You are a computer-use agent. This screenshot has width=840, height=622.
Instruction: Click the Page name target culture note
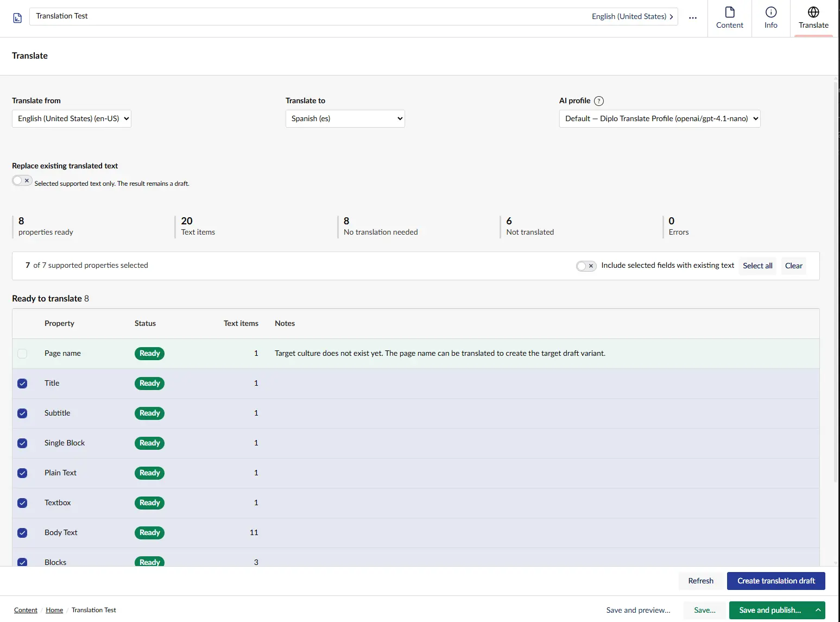(x=440, y=353)
